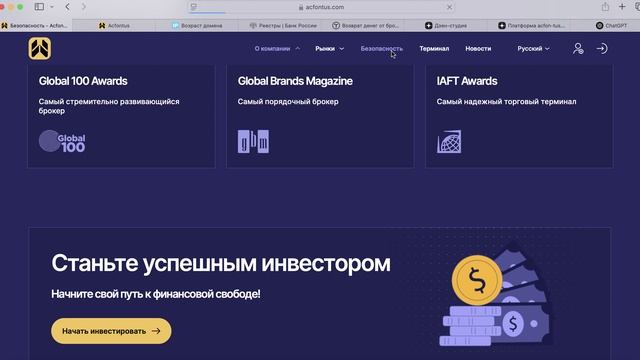Go back with Safari back arrow
The image size is (640, 360).
68,7
